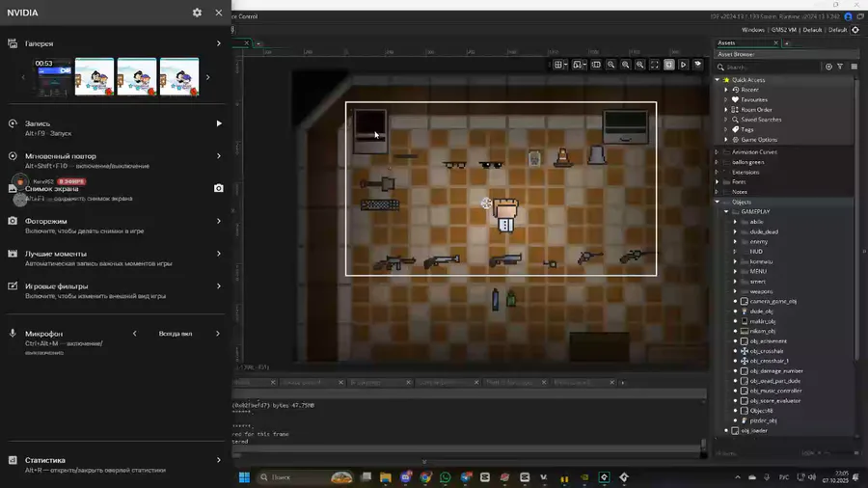Open WhatsApp from taskbar
Image resolution: width=868 pixels, height=488 pixels.
pos(445,477)
